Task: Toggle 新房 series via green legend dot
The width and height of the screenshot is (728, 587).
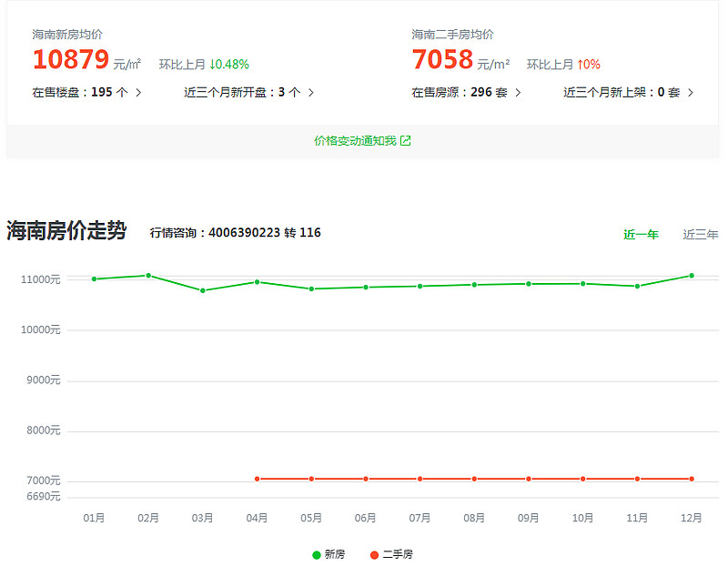Action: (317, 555)
